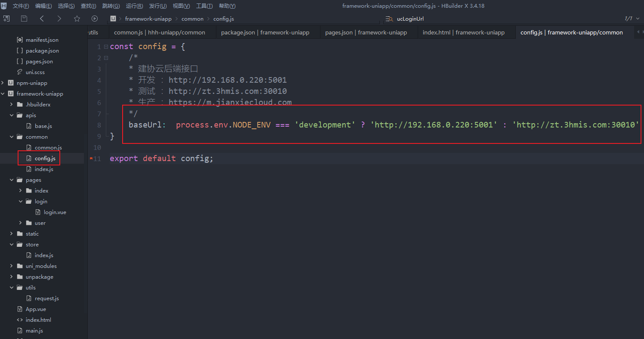Viewport: 644px width, 339px height.
Task: Open index.js under the store folder
Action: (x=44, y=255)
